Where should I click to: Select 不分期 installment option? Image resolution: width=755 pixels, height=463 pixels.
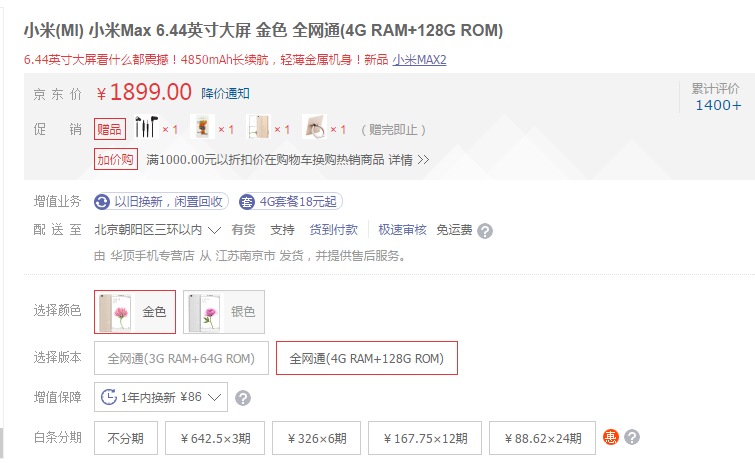point(126,438)
